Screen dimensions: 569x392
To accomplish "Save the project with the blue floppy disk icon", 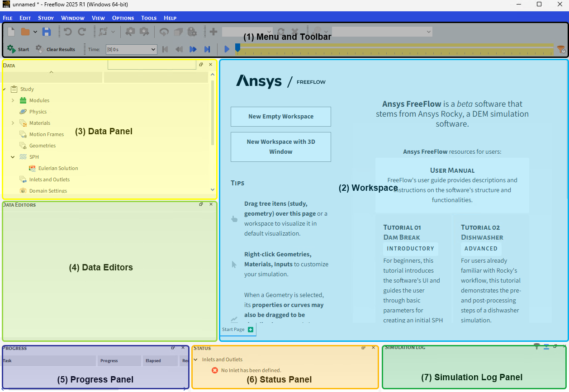I will pos(47,32).
